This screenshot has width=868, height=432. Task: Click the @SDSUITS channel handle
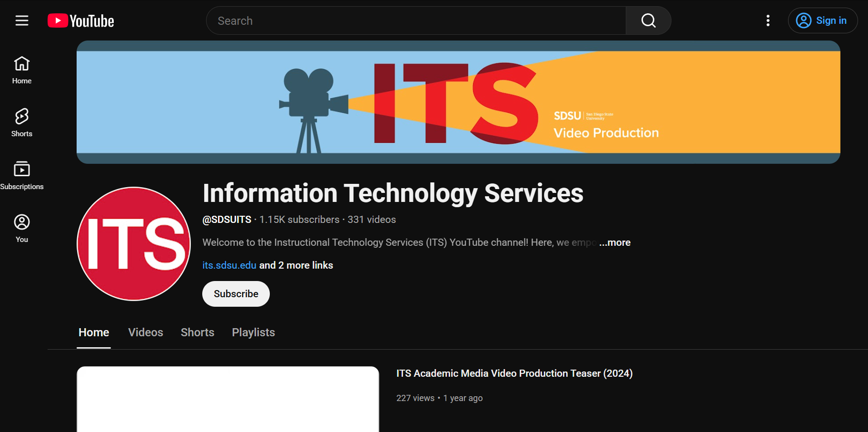coord(227,220)
